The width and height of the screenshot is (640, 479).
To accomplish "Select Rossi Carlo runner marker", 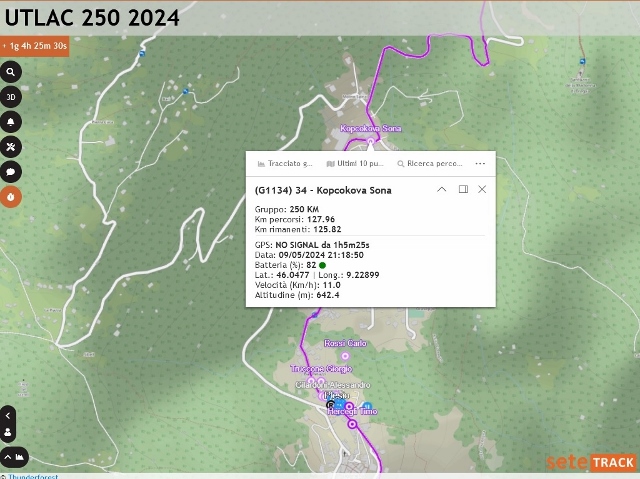I will click(345, 356).
